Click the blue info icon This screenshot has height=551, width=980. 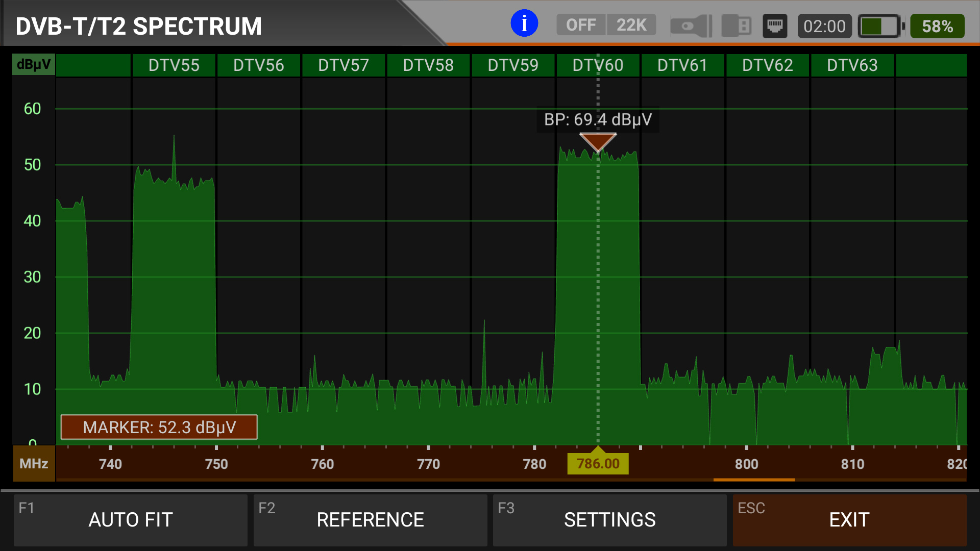click(x=524, y=24)
